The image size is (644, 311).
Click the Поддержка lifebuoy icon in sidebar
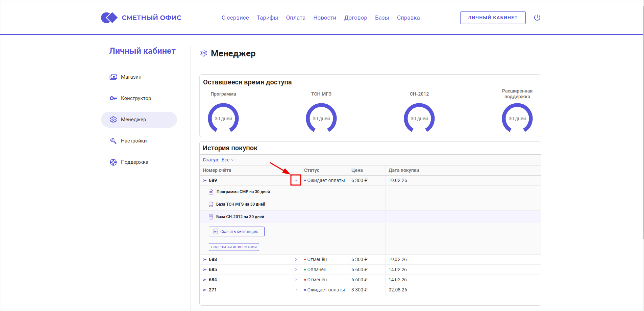113,162
